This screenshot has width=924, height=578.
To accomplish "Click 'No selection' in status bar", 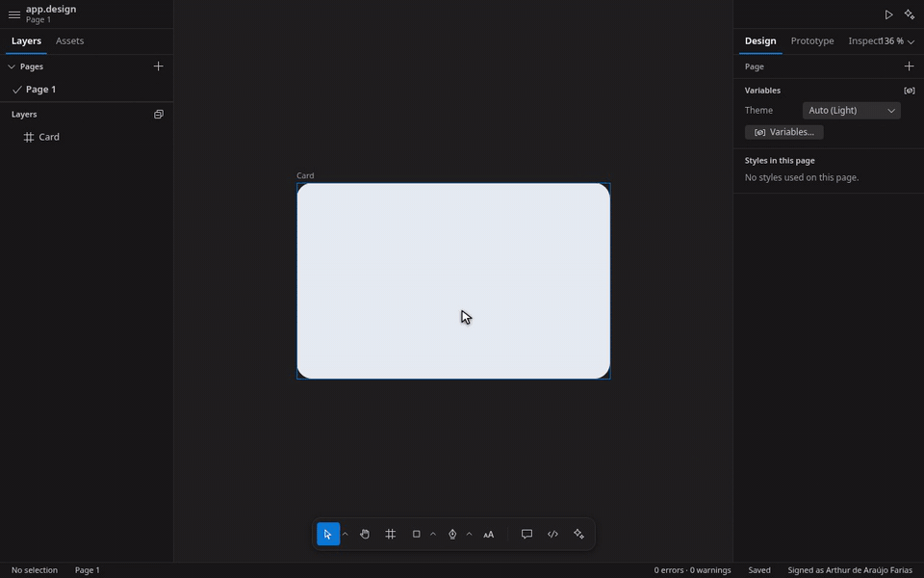I will tap(35, 570).
